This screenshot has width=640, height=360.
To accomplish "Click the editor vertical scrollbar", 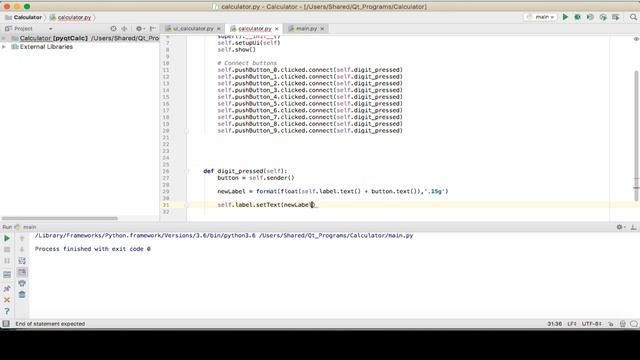I will [x=636, y=136].
